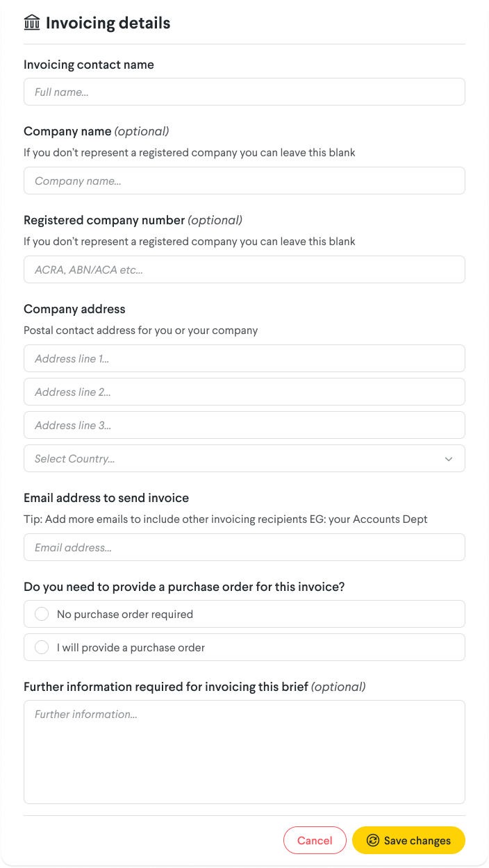The height and width of the screenshot is (868, 489).
Task: Click the ACRA, ABN/ACA company number field
Action: [244, 269]
